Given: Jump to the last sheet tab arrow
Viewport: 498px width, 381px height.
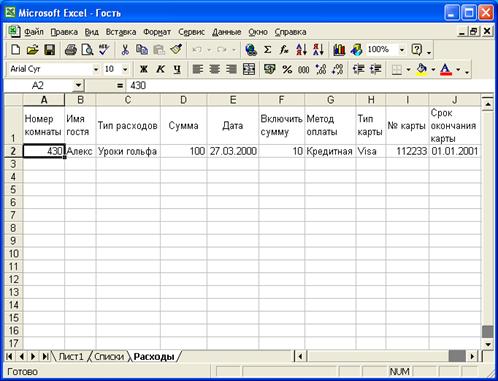Looking at the screenshot, I should click(45, 356).
